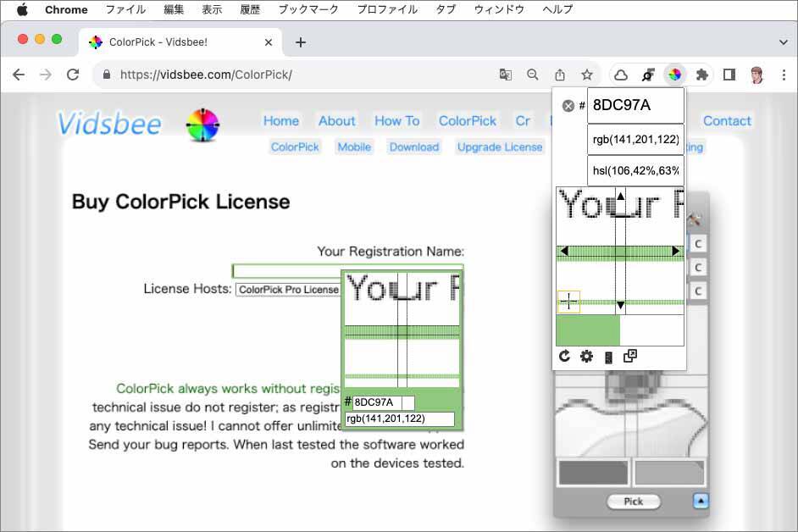Expand the Chrome tab search chevron
This screenshot has height=532, width=798.
point(783,42)
